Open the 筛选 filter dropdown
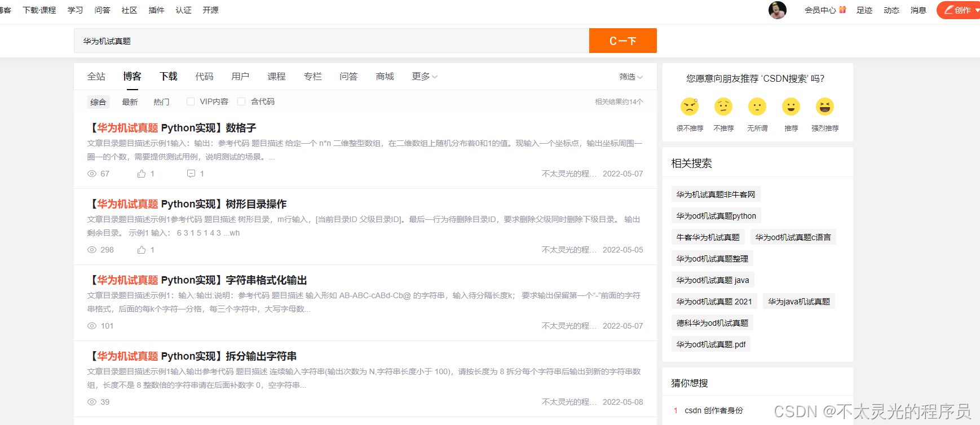980x425 pixels. 631,77
